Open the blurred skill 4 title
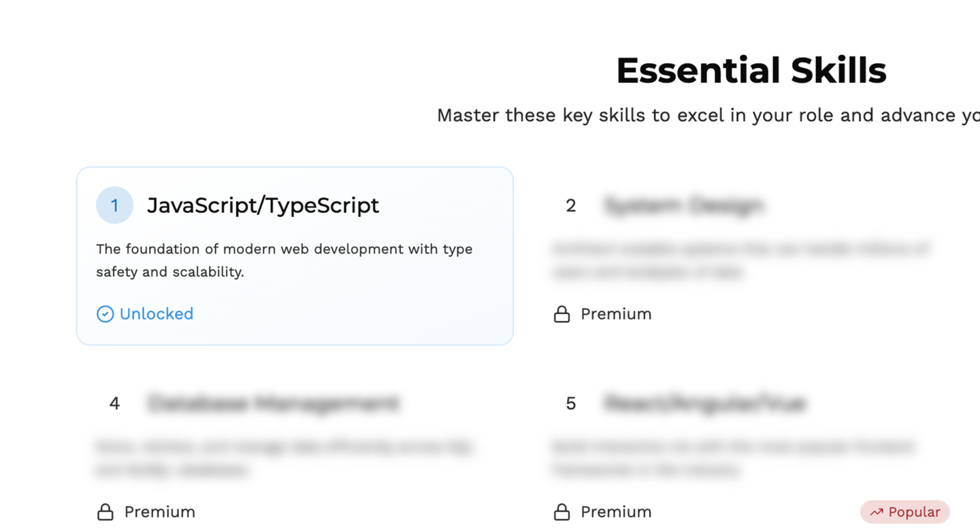980x529 pixels. [x=273, y=403]
